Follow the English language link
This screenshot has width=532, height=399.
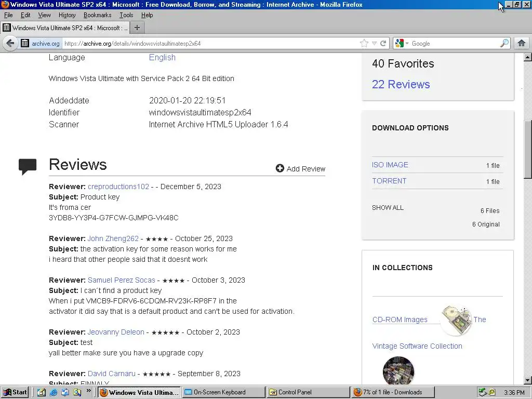pos(162,57)
